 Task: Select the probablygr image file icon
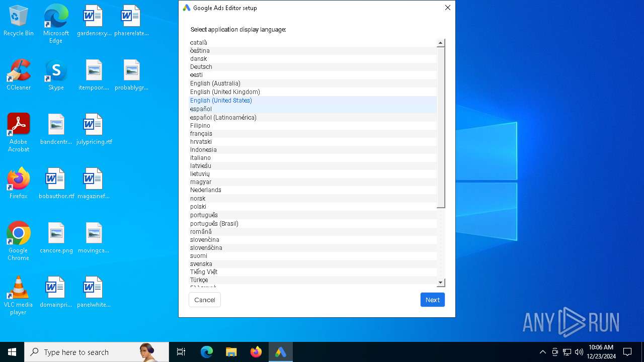[x=131, y=75]
